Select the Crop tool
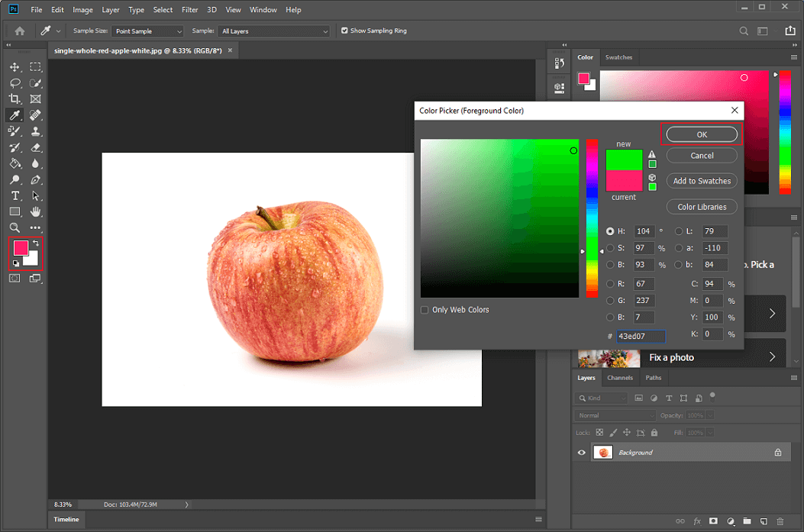 (x=14, y=99)
